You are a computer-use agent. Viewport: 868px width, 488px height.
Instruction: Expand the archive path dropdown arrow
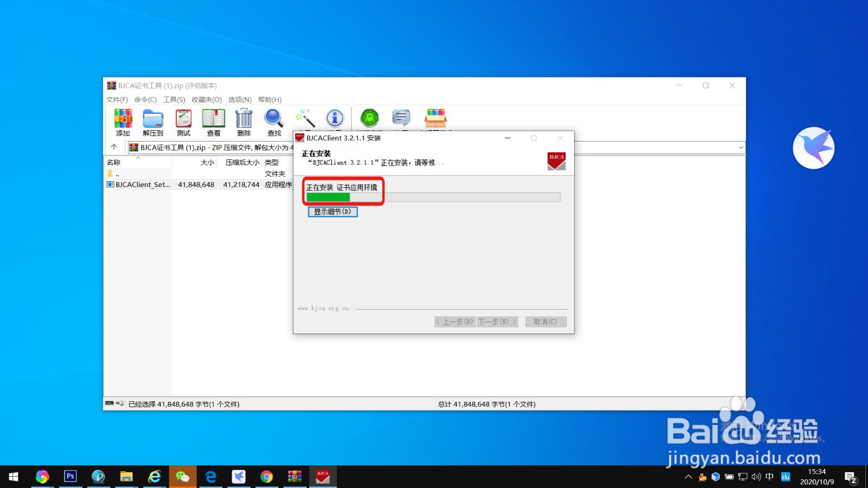pos(741,147)
